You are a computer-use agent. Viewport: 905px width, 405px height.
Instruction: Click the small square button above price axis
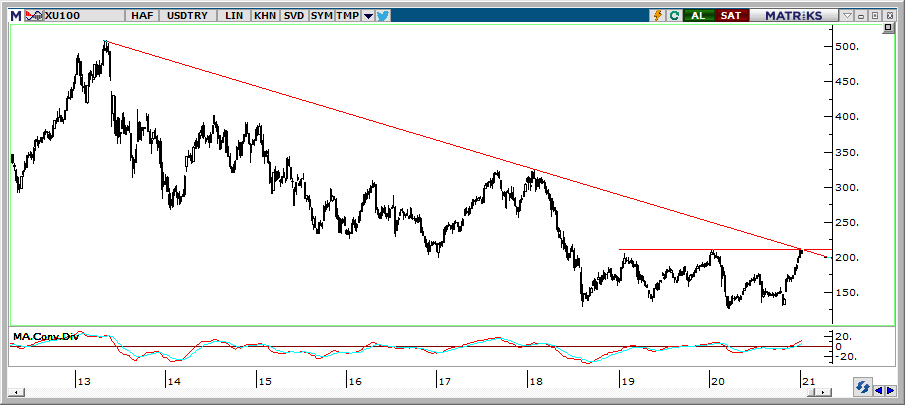889,28
